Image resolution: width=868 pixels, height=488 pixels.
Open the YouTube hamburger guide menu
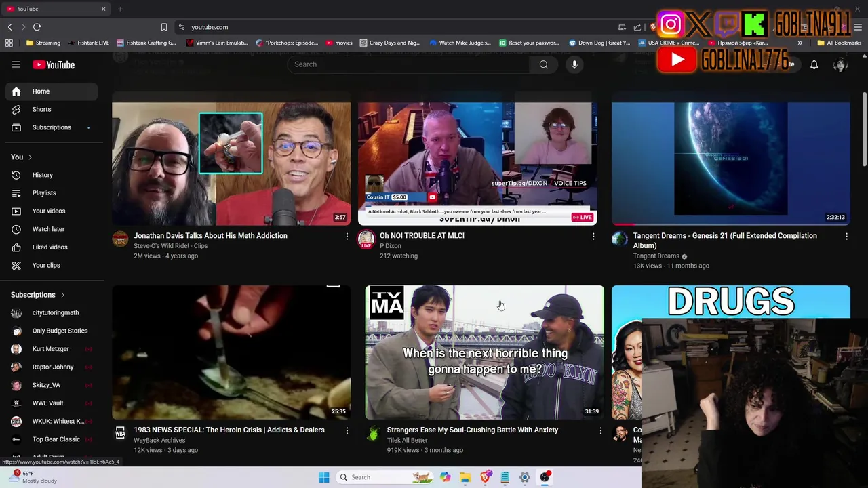pos(16,64)
